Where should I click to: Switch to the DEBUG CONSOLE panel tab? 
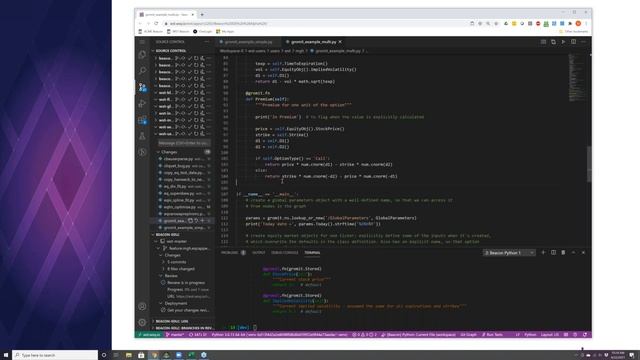284,253
